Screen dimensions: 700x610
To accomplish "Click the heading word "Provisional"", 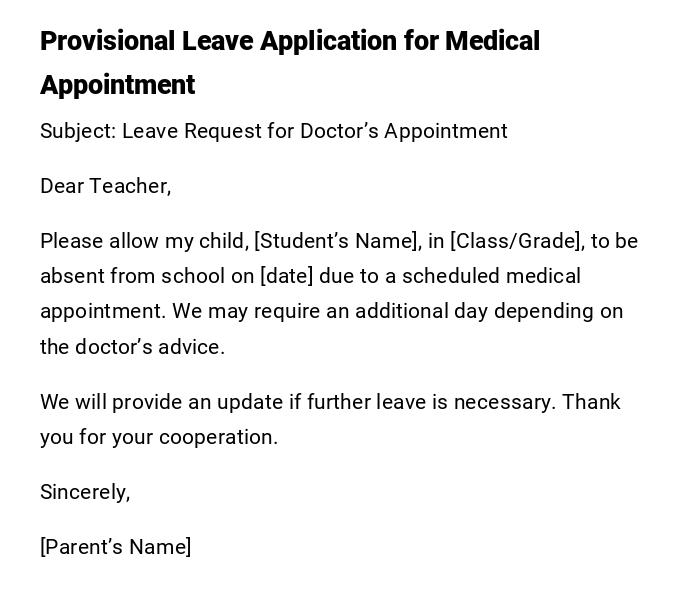I will coord(107,41).
